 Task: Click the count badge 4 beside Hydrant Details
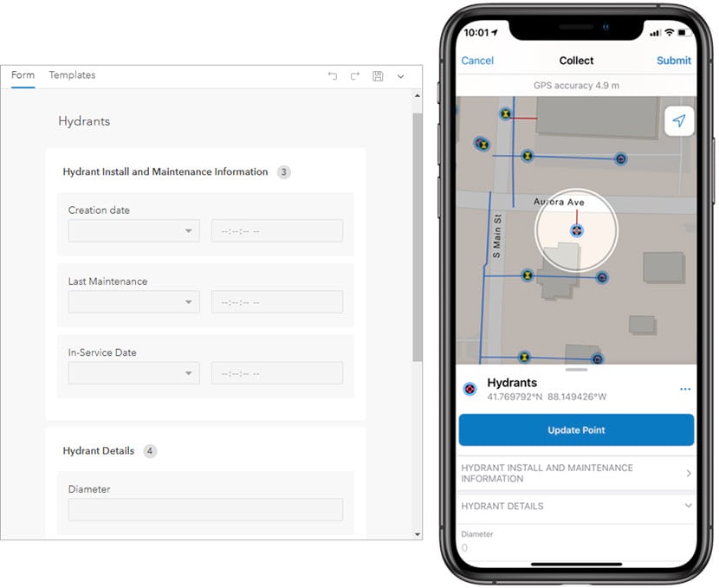click(150, 451)
